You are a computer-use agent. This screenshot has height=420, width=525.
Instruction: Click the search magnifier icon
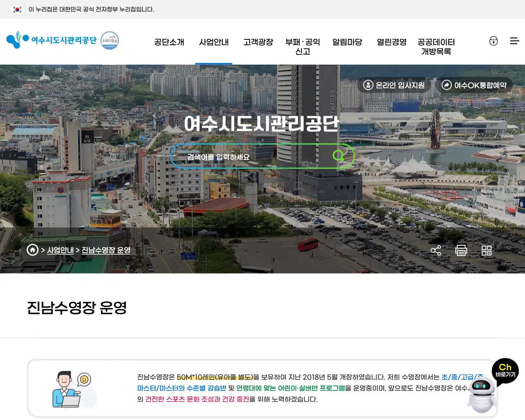click(338, 156)
